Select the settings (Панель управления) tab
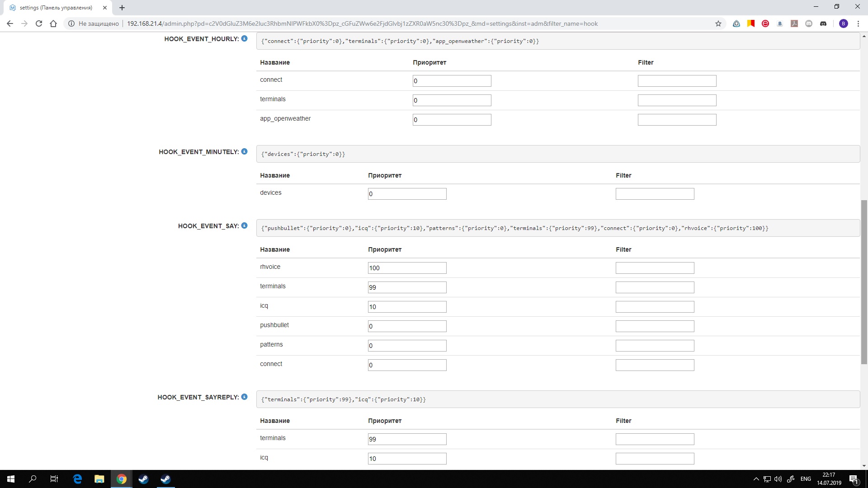 click(x=56, y=8)
